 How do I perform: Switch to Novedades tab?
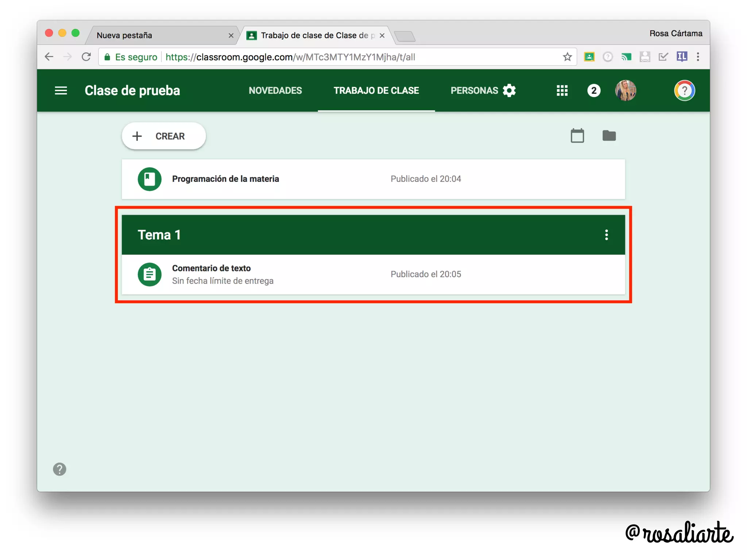click(x=275, y=90)
